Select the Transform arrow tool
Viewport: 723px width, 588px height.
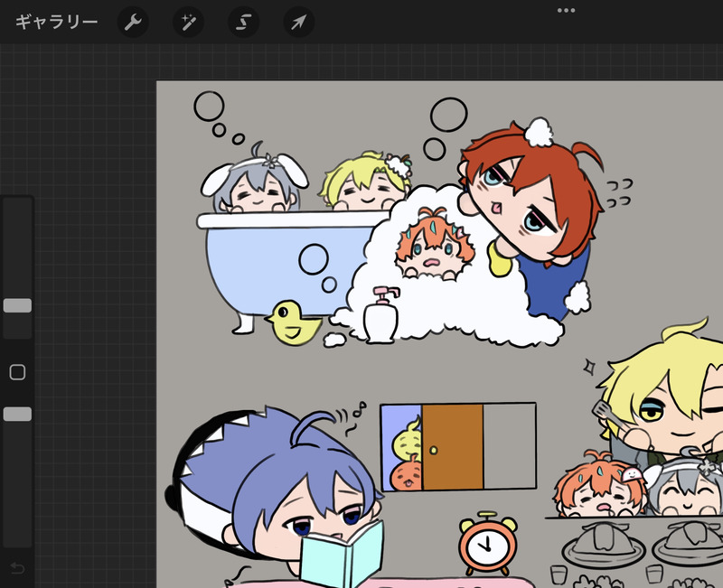299,22
